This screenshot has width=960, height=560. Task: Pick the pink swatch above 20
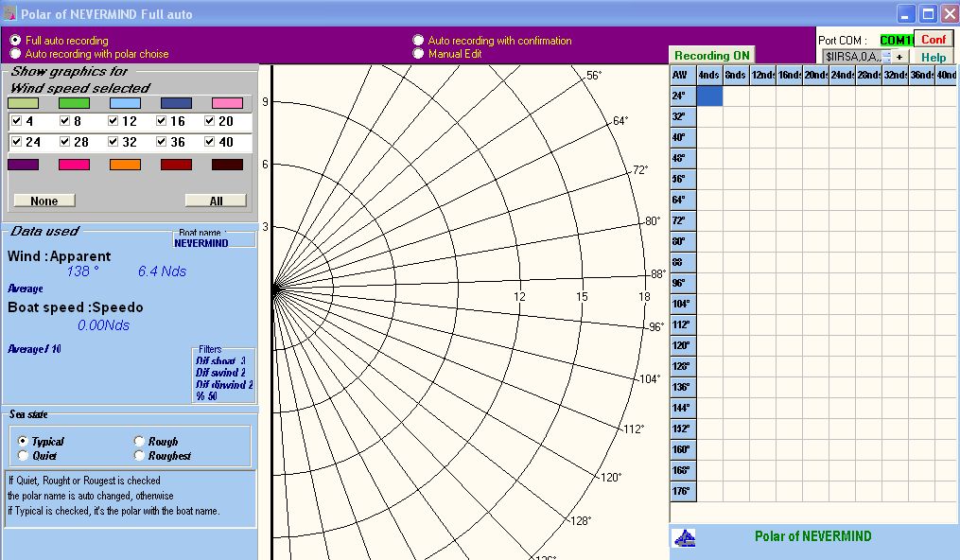point(227,103)
